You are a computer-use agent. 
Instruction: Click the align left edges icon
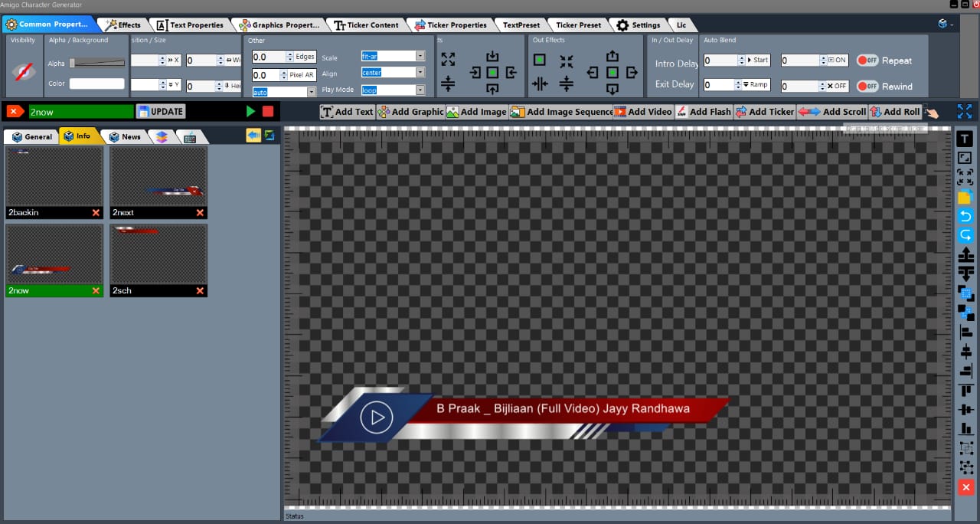tap(965, 332)
